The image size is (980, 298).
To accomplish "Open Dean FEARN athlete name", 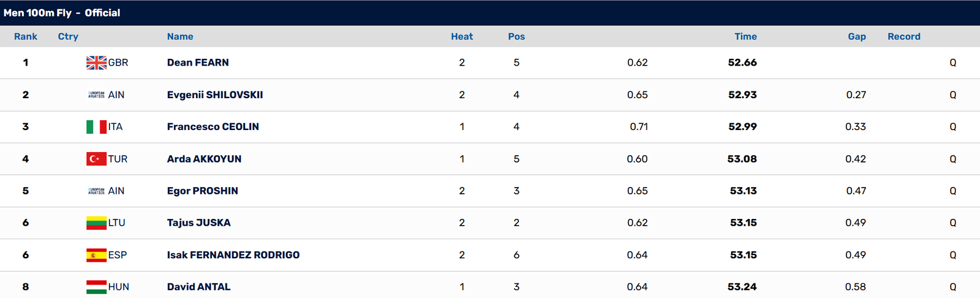I will 198,63.
